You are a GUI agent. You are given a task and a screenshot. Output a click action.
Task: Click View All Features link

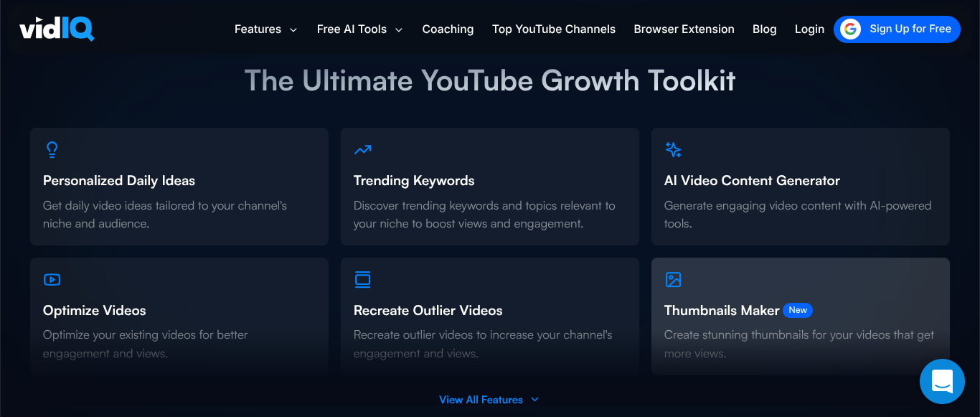(x=489, y=400)
